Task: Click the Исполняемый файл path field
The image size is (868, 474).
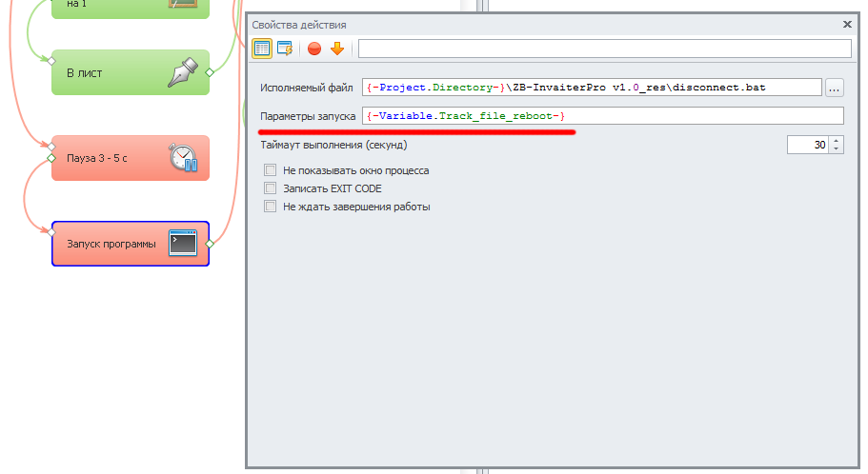Action: point(592,88)
